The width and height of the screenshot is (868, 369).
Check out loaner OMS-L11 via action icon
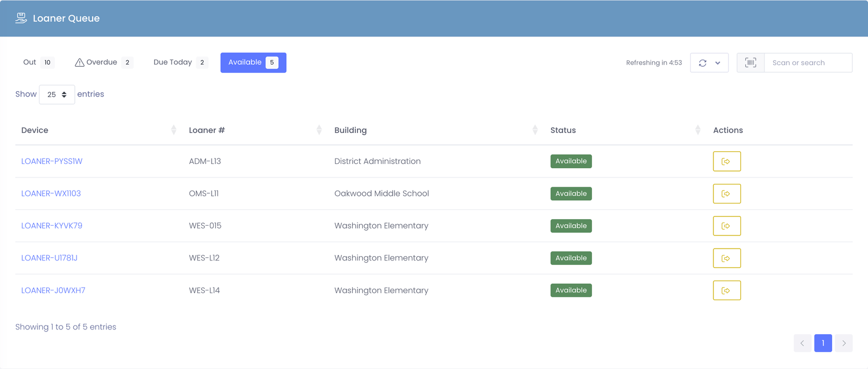tap(726, 194)
